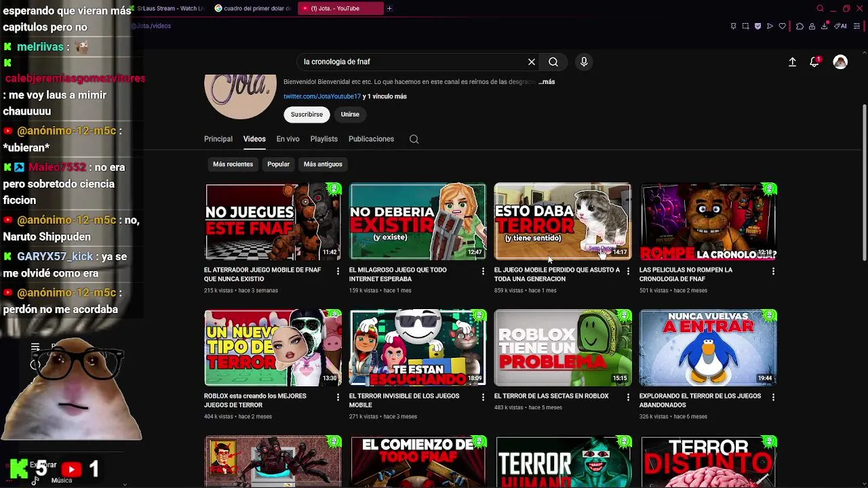Bookmark page with the heart icon
868x488 pixels.
(782, 26)
